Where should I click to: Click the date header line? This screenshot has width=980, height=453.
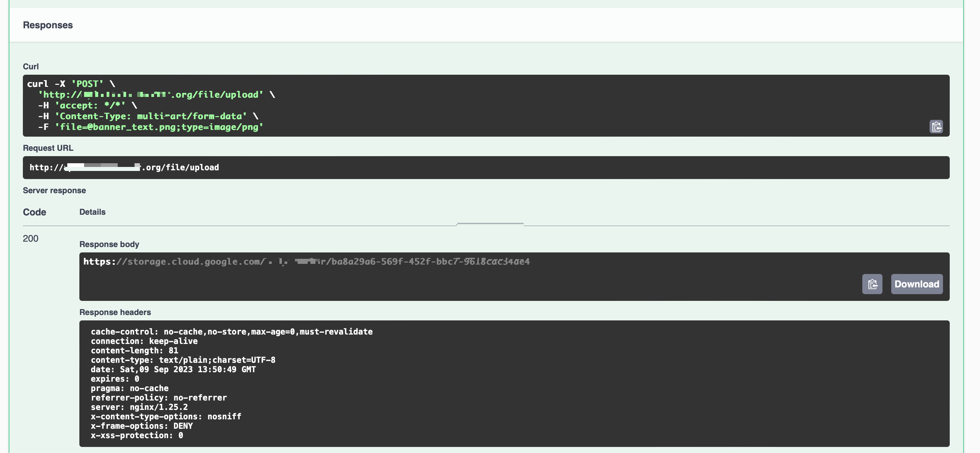click(173, 369)
